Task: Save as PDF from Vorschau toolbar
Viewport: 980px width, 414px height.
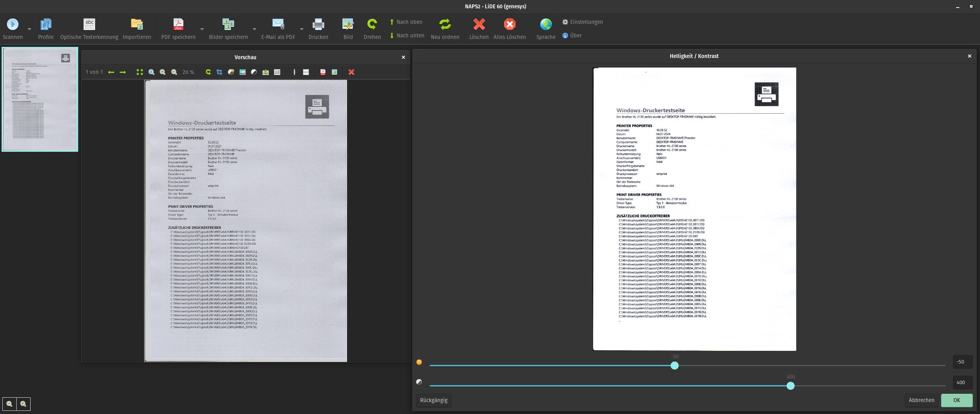Action: tap(323, 72)
